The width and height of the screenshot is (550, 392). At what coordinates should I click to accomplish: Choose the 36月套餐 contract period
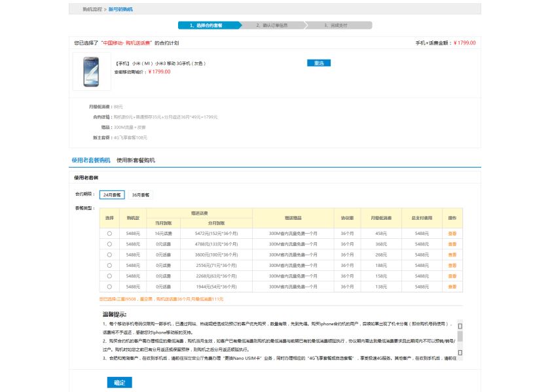click(141, 195)
